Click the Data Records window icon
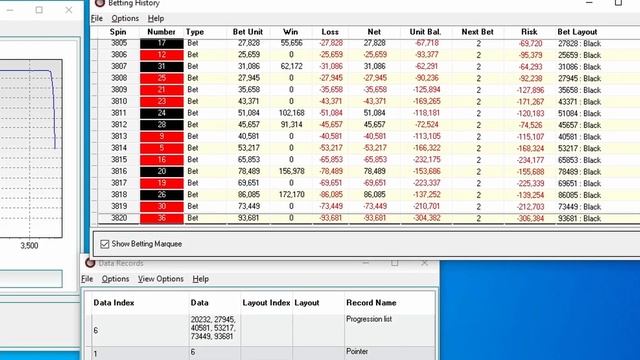The height and width of the screenshot is (360, 640). coord(90,263)
